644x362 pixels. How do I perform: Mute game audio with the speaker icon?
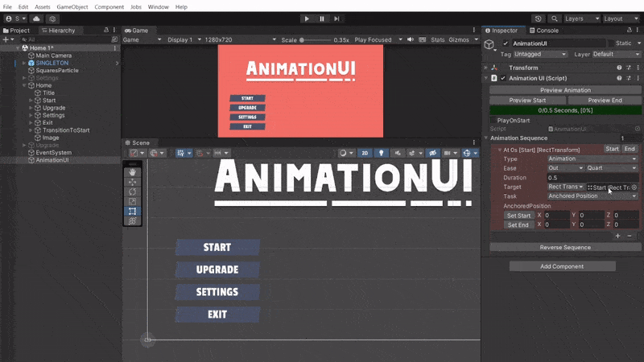[411, 39]
